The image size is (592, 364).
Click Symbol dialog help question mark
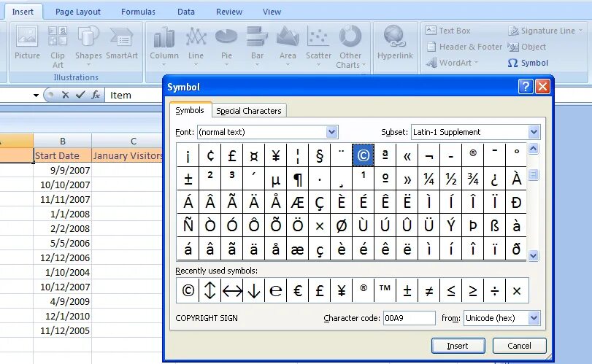pyautogui.click(x=525, y=87)
